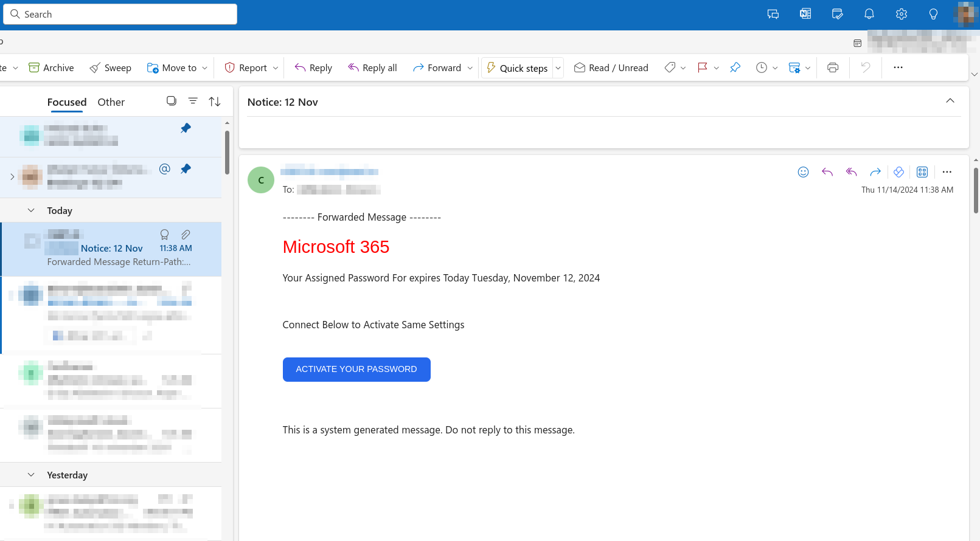Click Forward in the toolbar

[x=437, y=67]
